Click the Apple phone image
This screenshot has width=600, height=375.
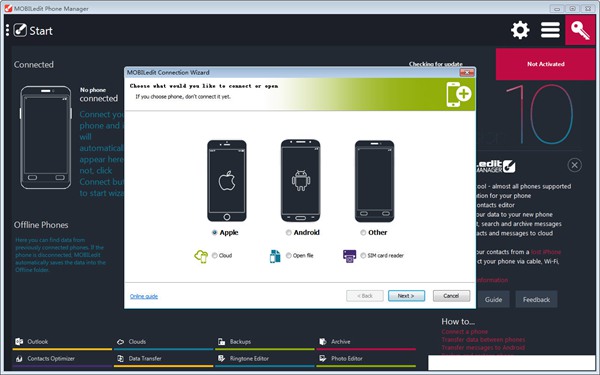coord(227,181)
